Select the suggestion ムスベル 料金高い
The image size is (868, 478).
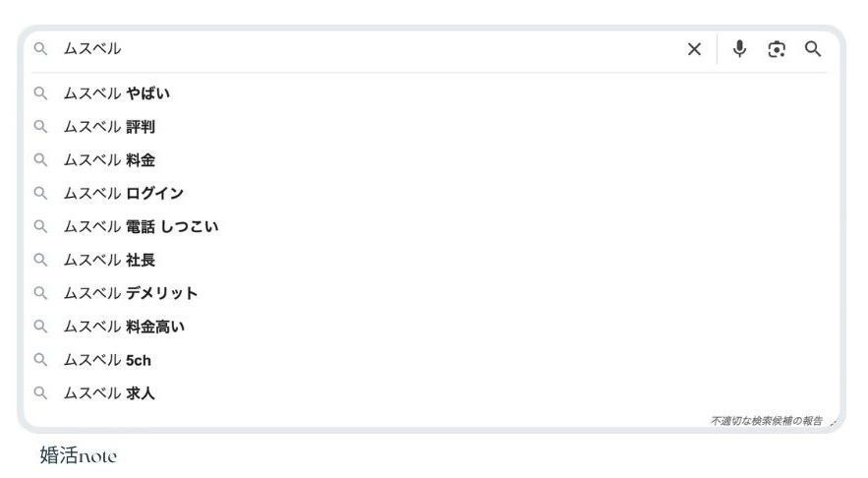click(x=432, y=327)
